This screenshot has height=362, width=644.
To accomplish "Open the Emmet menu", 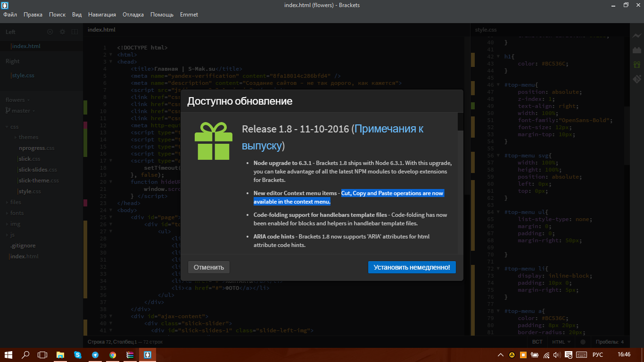I will point(189,15).
